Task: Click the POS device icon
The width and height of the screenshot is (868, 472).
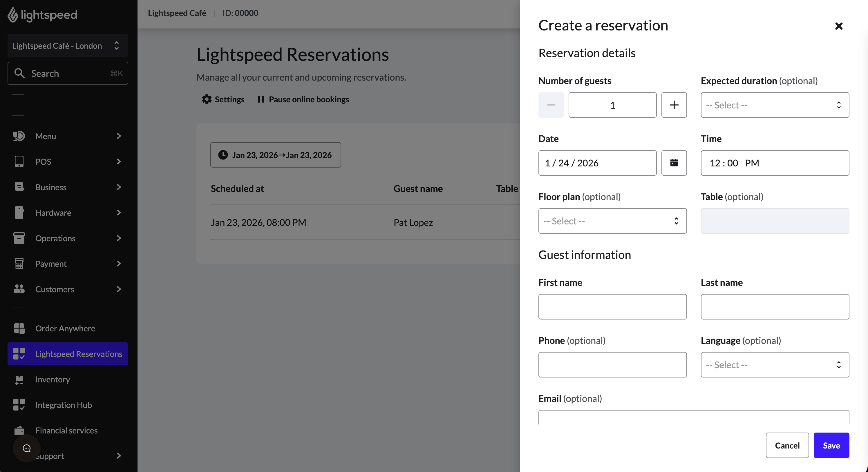Action: tap(19, 161)
